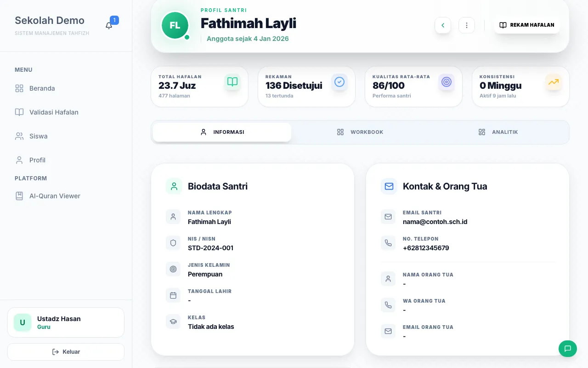The width and height of the screenshot is (588, 368).
Task: Click the 86/100 quality score
Action: pos(389,86)
